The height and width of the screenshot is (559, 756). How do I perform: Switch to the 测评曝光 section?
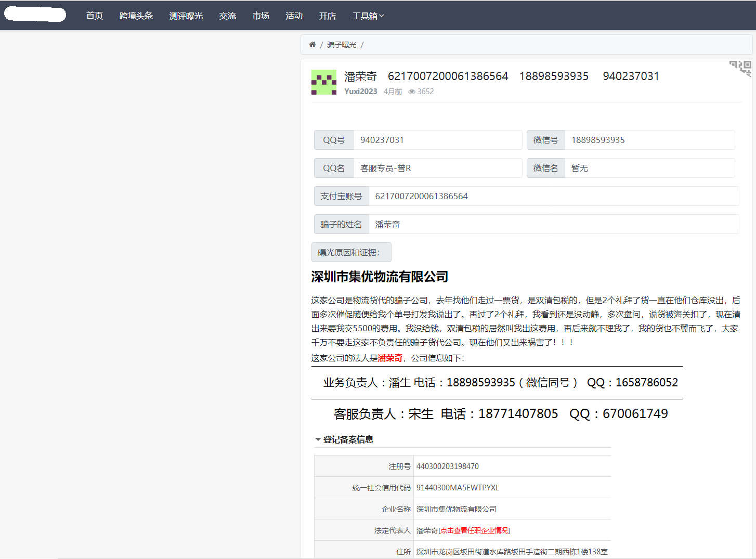coord(186,16)
